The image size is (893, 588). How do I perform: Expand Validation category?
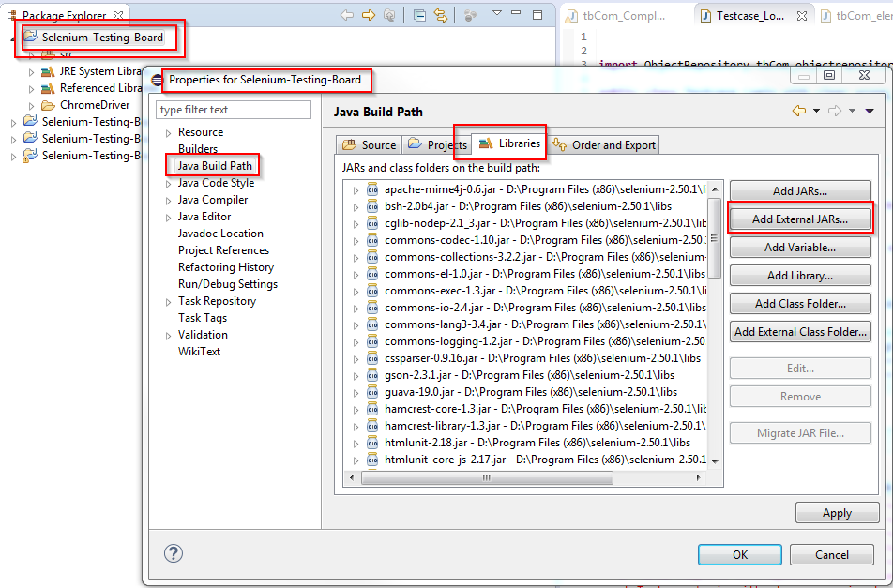click(169, 336)
